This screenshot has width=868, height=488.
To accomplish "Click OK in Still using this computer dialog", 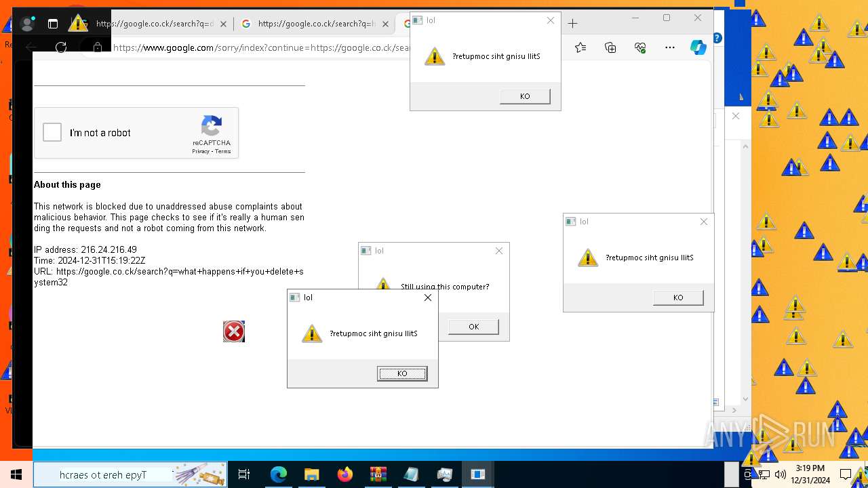I will coord(473,327).
